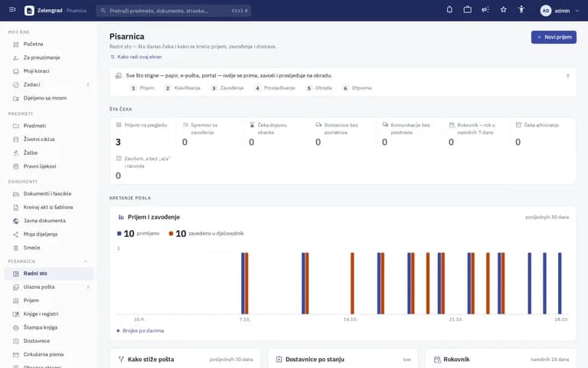Screen dimensions: 588x368
Task: Open announcements megaphone icon
Action: [x=485, y=10]
